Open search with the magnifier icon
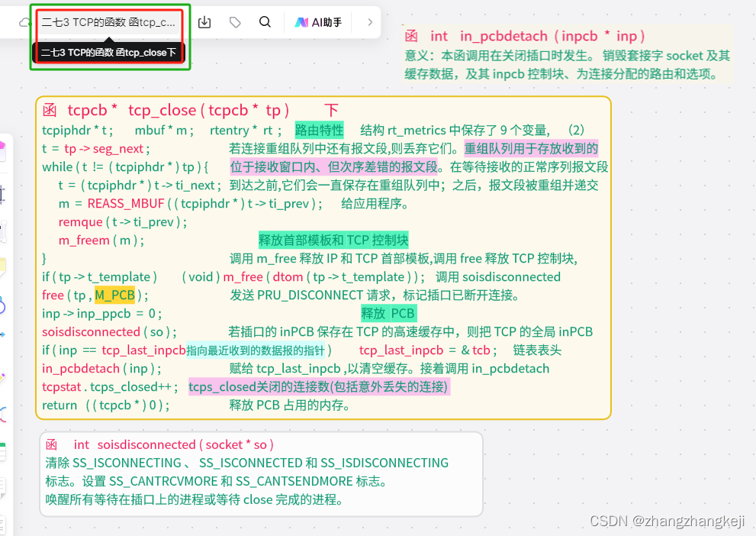Viewport: 756px width, 536px height. tap(265, 21)
